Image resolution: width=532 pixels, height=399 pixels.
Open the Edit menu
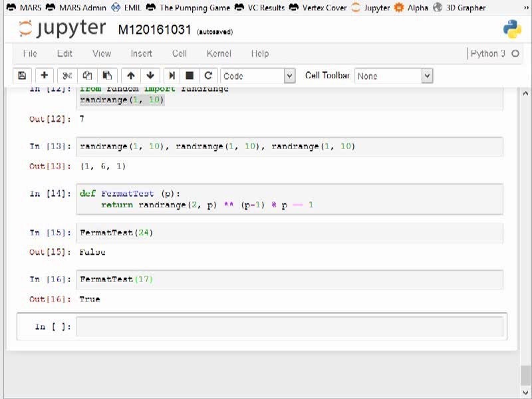[65, 54]
